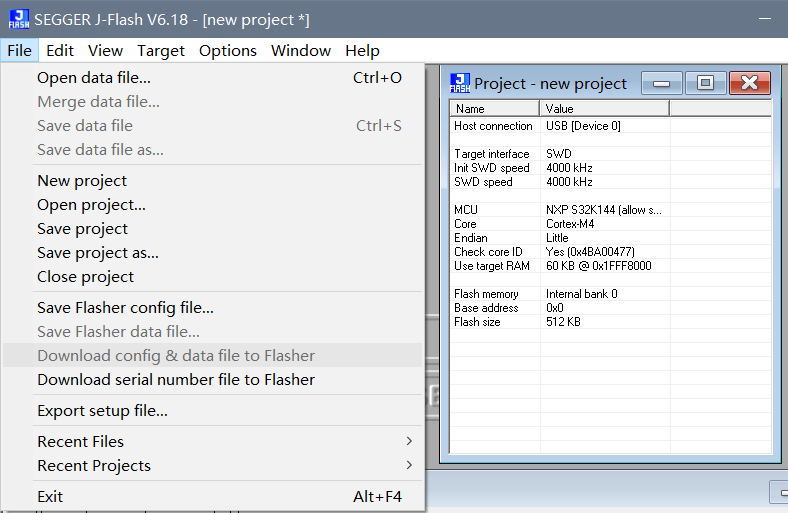The image size is (788, 513).
Task: Select the SWD speed row label
Action: [483, 182]
